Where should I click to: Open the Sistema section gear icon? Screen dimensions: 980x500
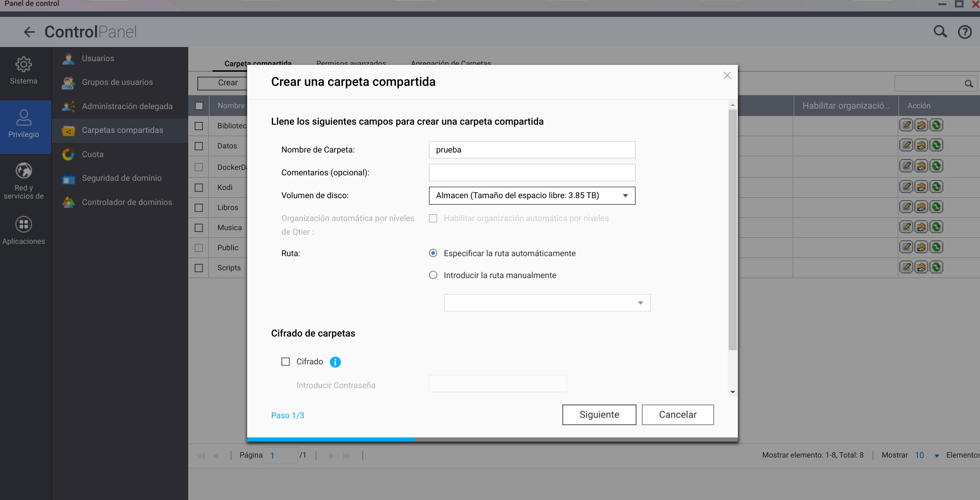pyautogui.click(x=24, y=64)
